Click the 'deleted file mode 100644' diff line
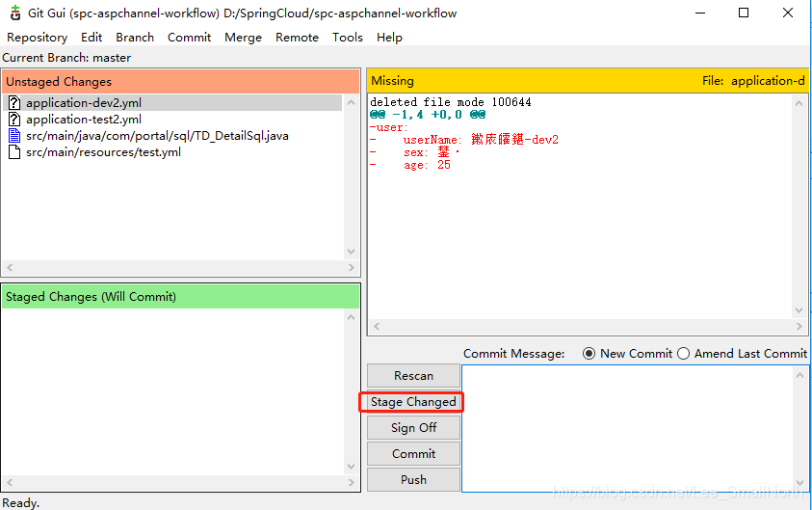This screenshot has width=812, height=510. pos(451,102)
